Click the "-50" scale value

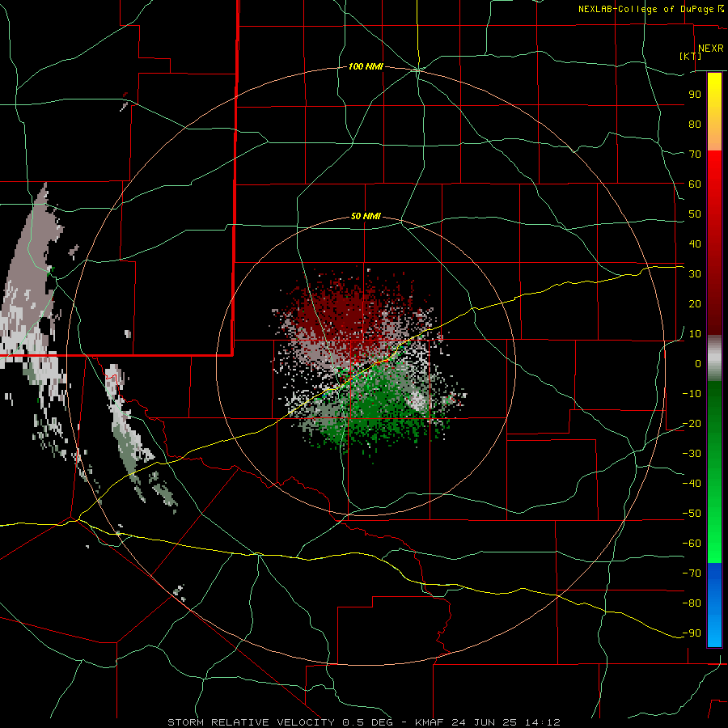[692, 514]
